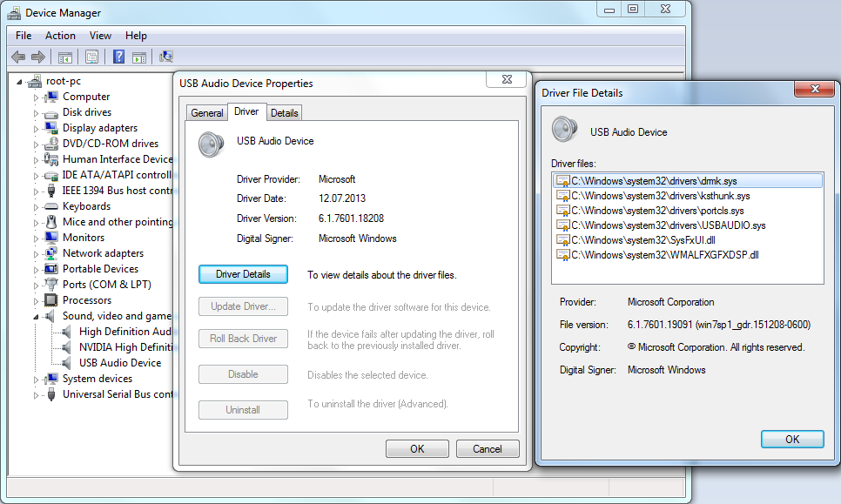The width and height of the screenshot is (841, 504).
Task: Click the blue Help toolbar icon
Action: (x=118, y=57)
